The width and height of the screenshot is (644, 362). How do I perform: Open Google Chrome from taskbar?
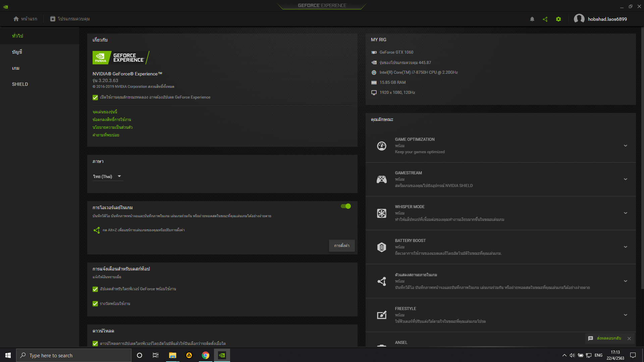click(x=206, y=355)
